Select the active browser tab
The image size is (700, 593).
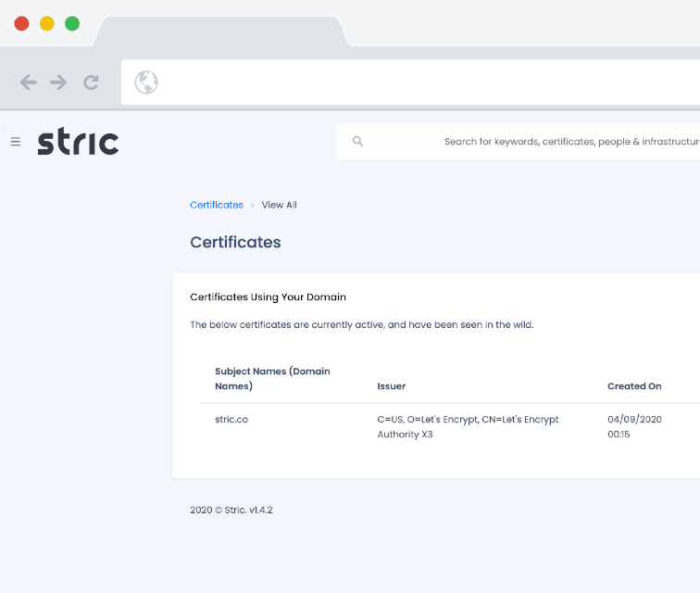point(220,31)
